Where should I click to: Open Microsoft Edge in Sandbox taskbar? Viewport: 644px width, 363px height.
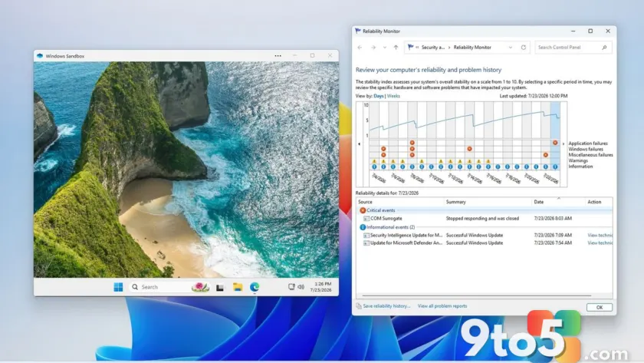(x=255, y=287)
